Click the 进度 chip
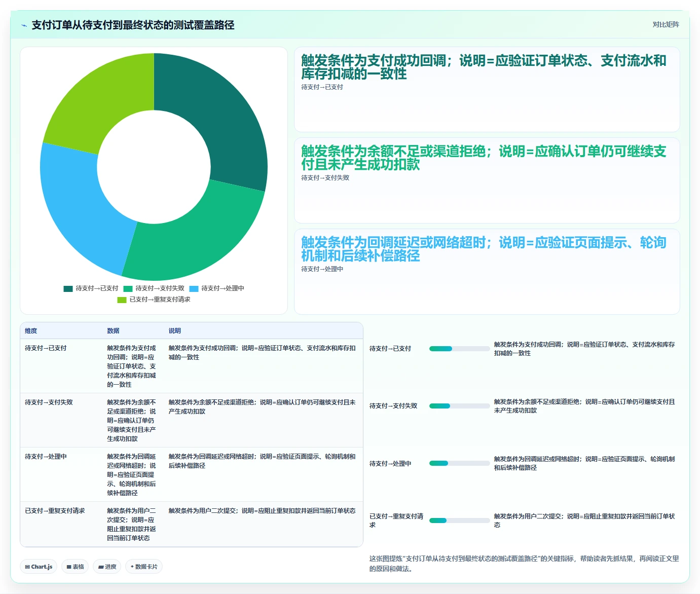The height and width of the screenshot is (594, 700). (107, 567)
